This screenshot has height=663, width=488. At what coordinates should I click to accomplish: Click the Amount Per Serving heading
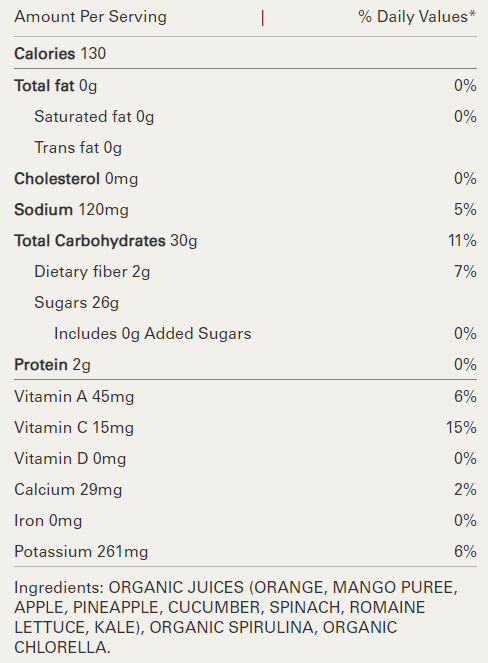(90, 17)
